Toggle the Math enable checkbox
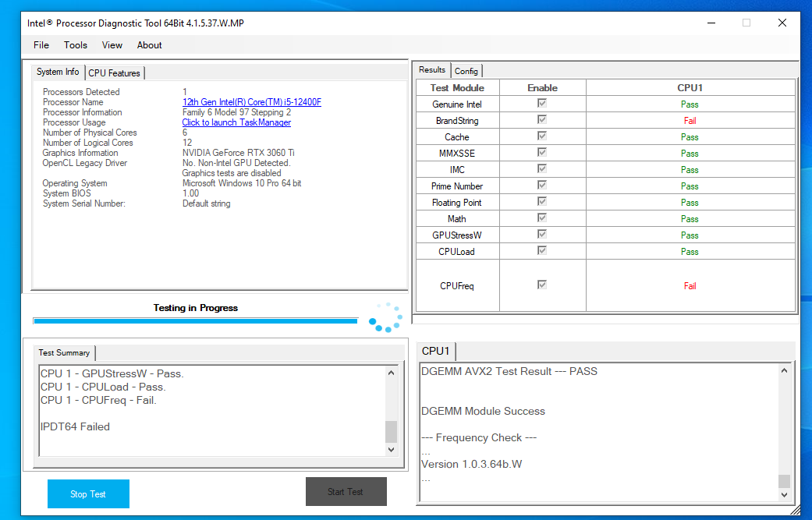The image size is (812, 520). tap(542, 218)
